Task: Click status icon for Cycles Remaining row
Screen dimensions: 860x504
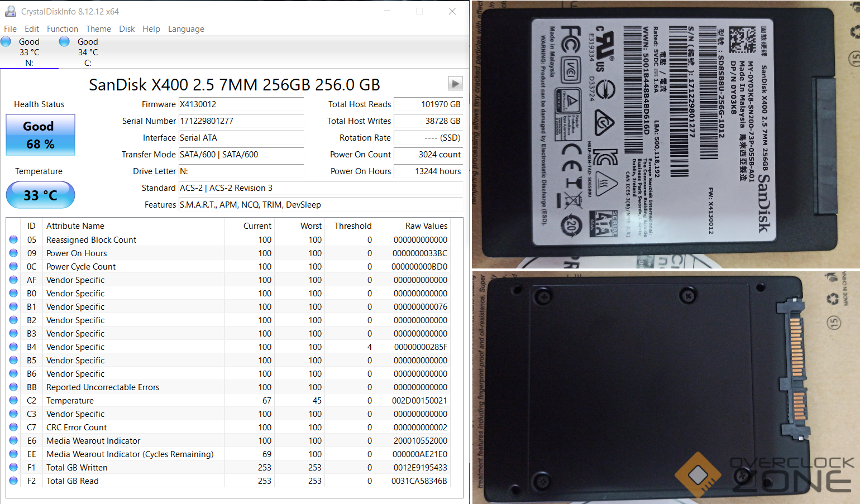Action: tap(13, 454)
